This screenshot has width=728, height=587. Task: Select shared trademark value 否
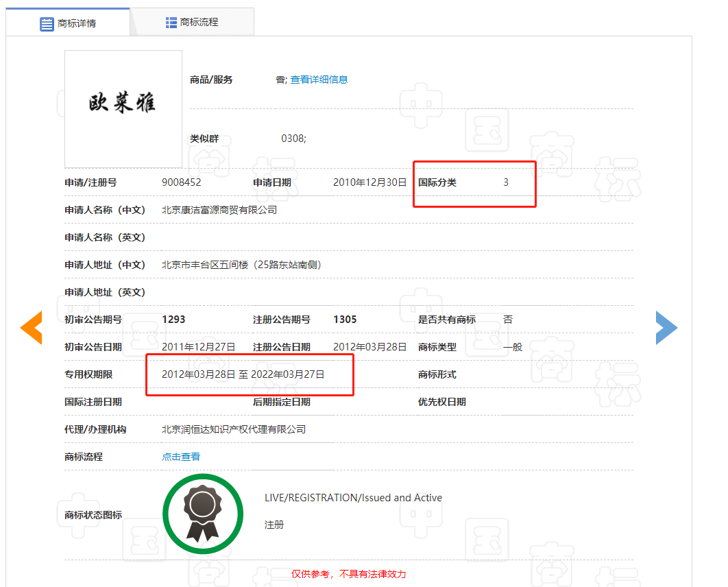click(508, 320)
